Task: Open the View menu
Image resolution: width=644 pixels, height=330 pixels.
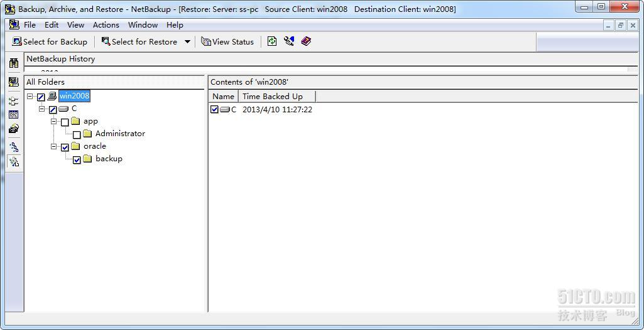Action: click(75, 25)
